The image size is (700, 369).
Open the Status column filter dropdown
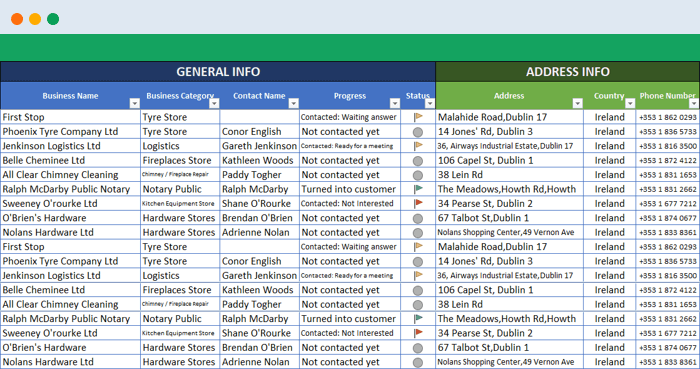(429, 104)
